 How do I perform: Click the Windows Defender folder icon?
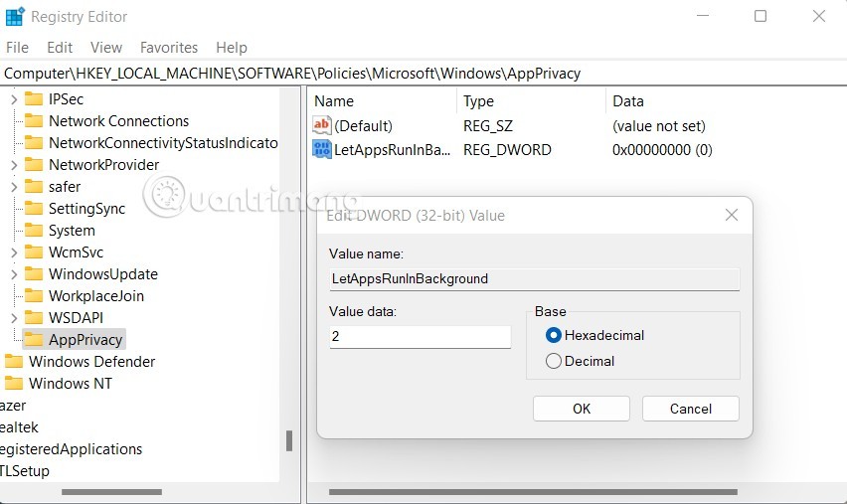(14, 362)
